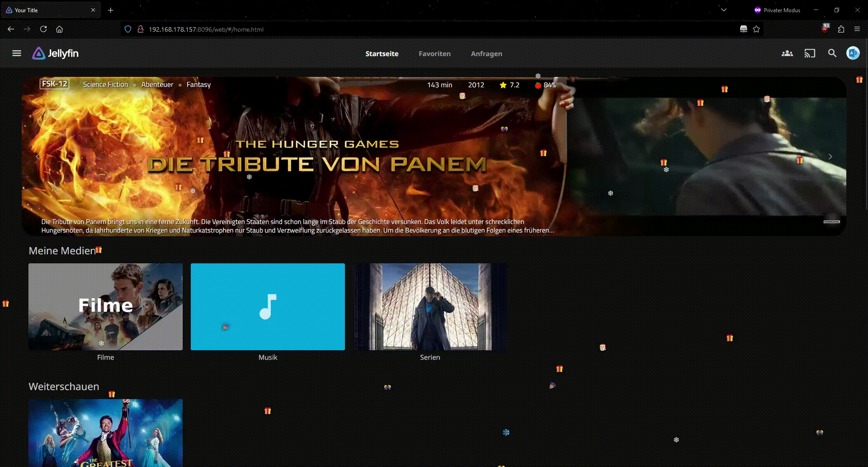Click the movie synopsis text in banner
Screen dimensions: 868x467
[x=298, y=226]
